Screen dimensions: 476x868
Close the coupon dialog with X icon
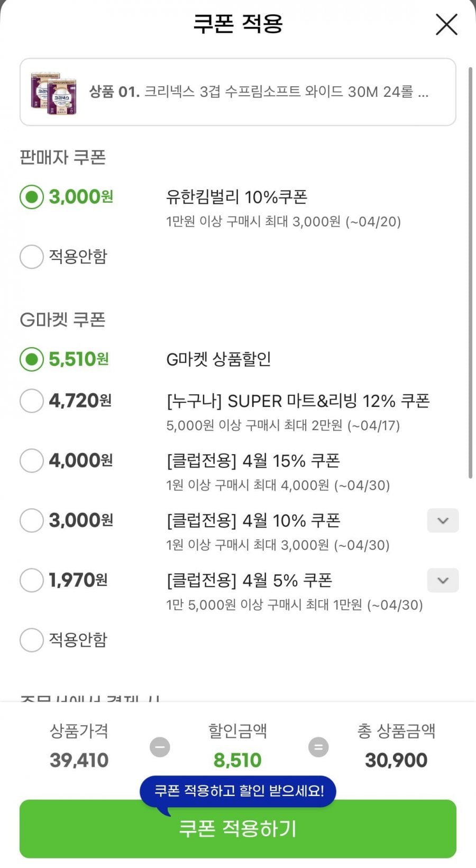(446, 25)
